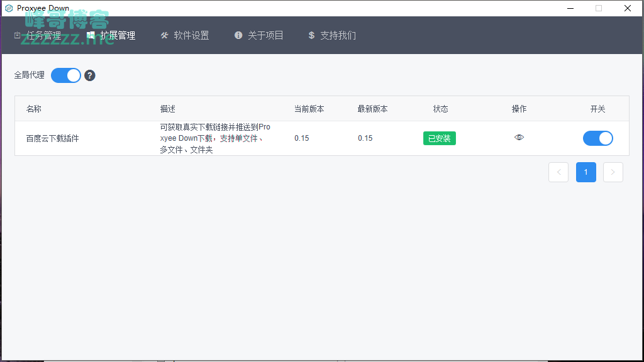Disable the 百度云下载插件 plugin switch
Image resolution: width=644 pixels, height=362 pixels.
pyautogui.click(x=597, y=138)
